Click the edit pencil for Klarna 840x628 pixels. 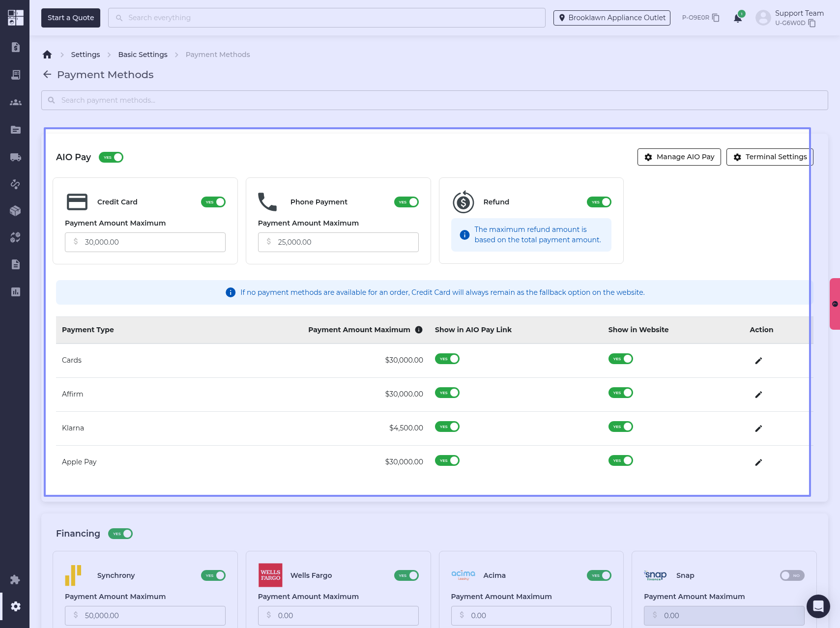[x=758, y=428]
